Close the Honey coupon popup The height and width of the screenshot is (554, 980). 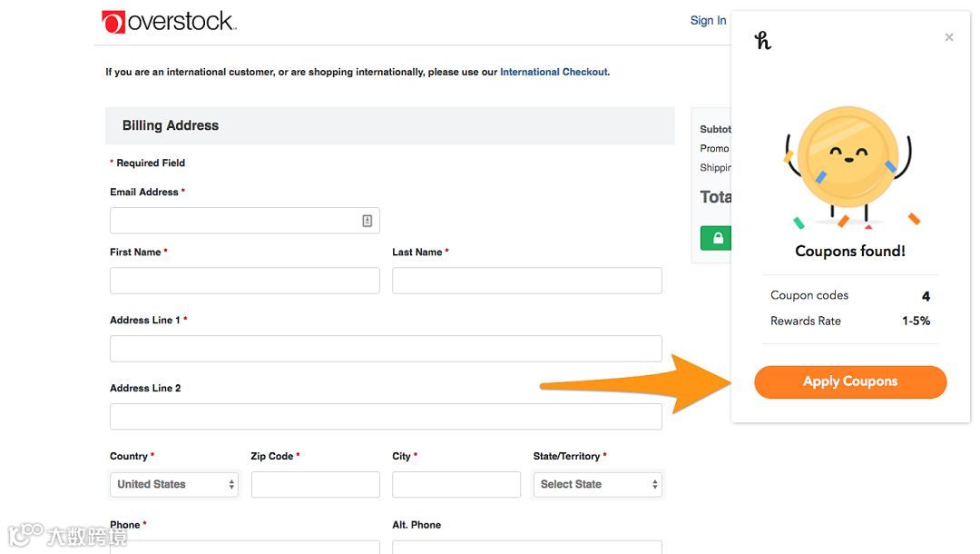click(949, 37)
